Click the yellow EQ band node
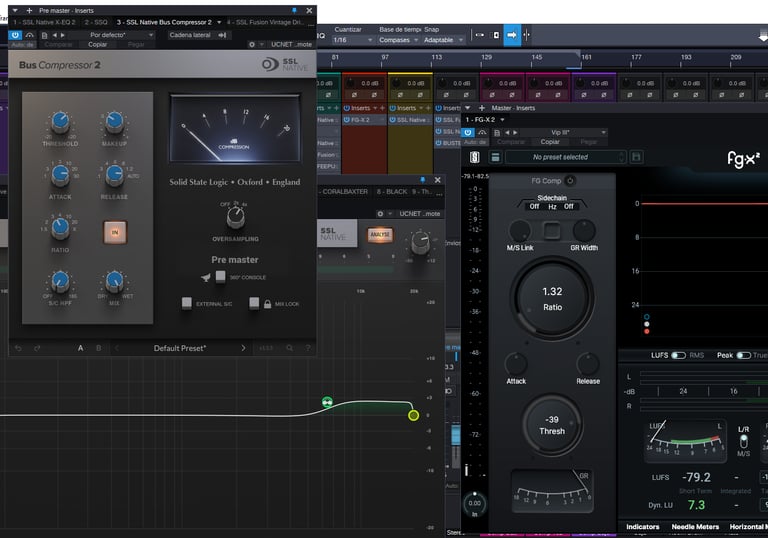 click(x=413, y=415)
